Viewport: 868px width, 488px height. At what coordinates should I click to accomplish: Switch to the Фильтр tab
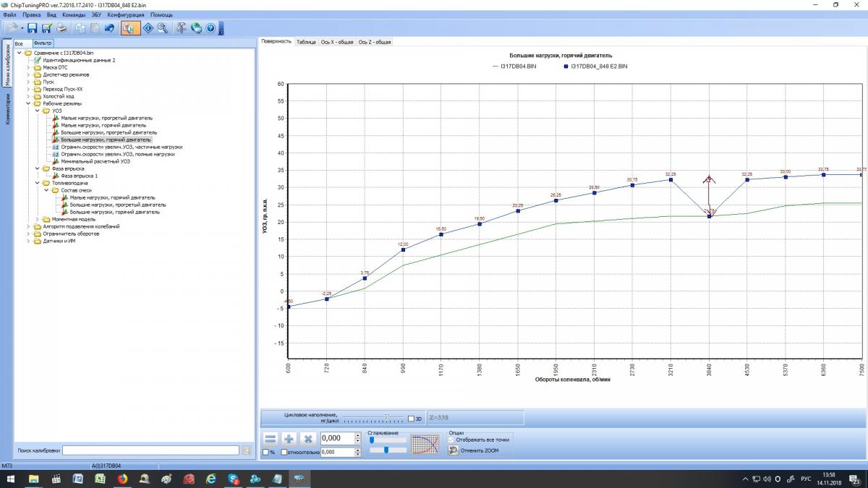(x=43, y=43)
